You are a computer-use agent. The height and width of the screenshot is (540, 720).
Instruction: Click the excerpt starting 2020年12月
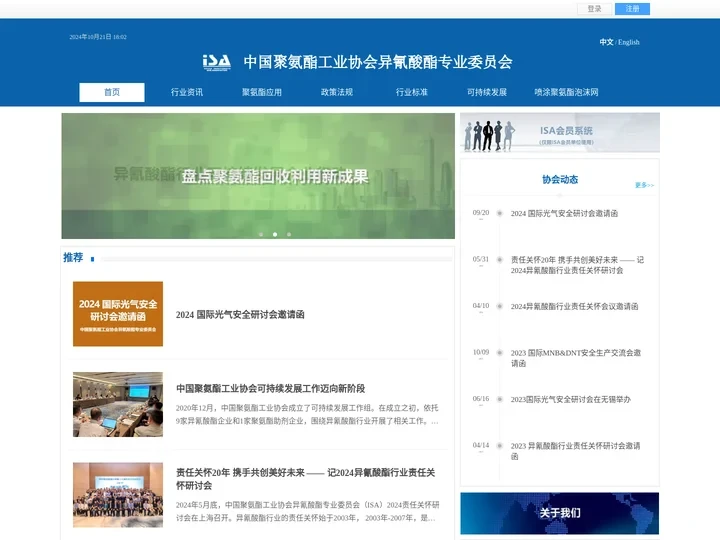307,414
